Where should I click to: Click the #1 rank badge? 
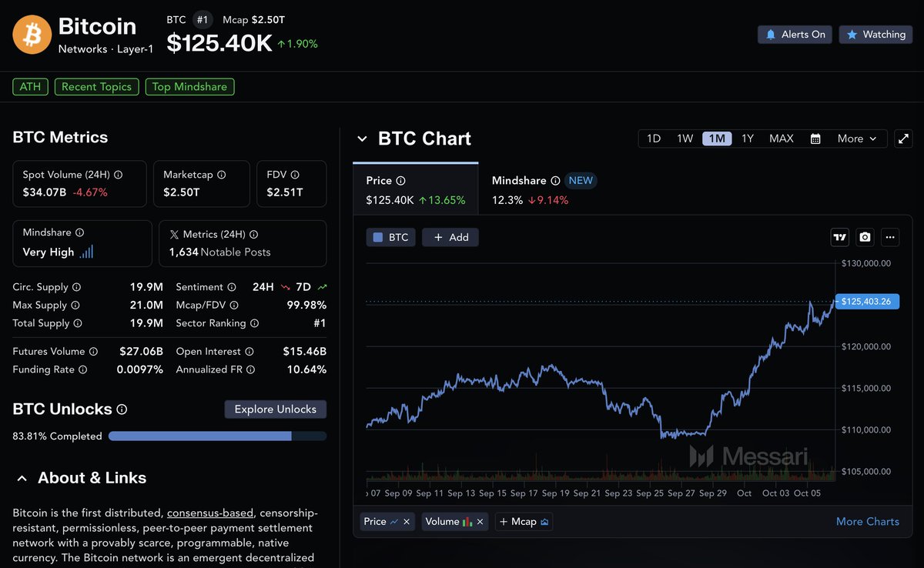(x=203, y=20)
